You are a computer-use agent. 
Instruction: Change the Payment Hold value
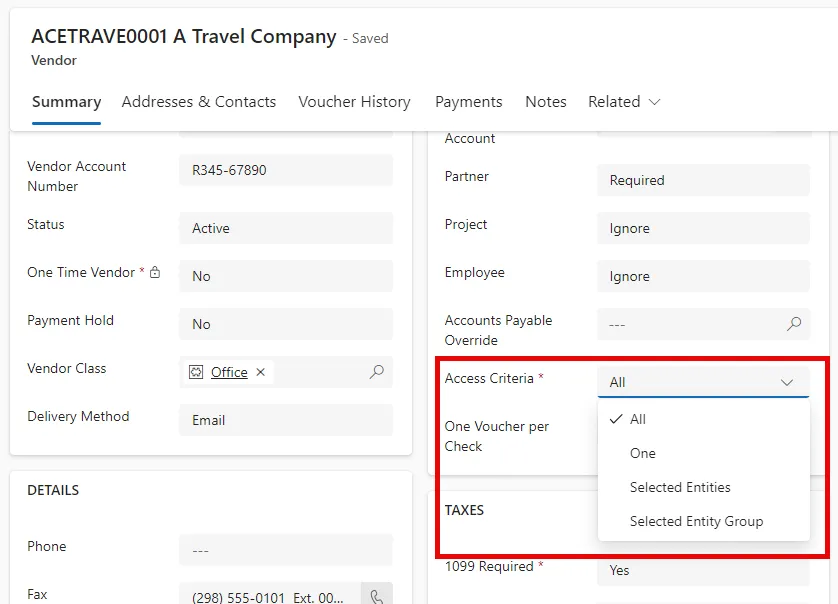coord(286,324)
